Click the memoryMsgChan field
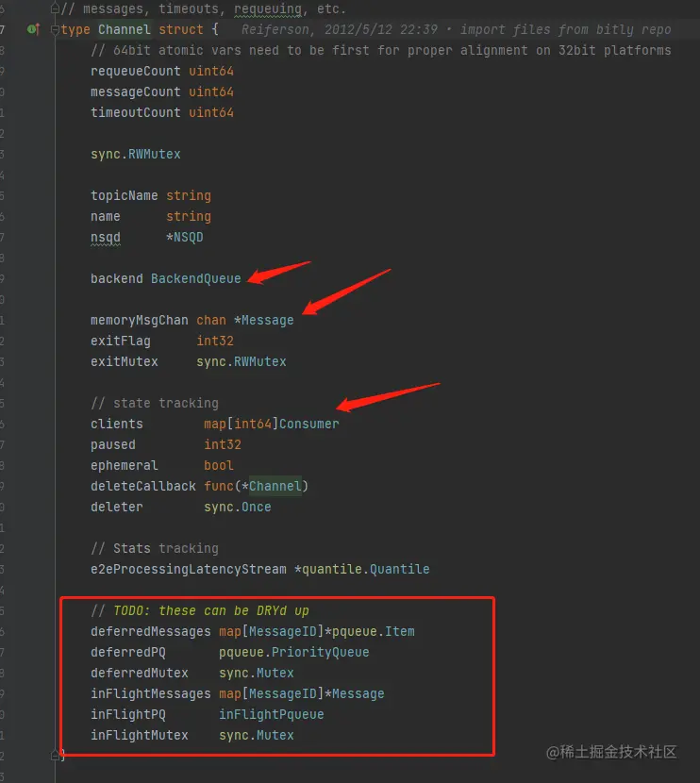Screen dimensions: 700x783 [140, 320]
